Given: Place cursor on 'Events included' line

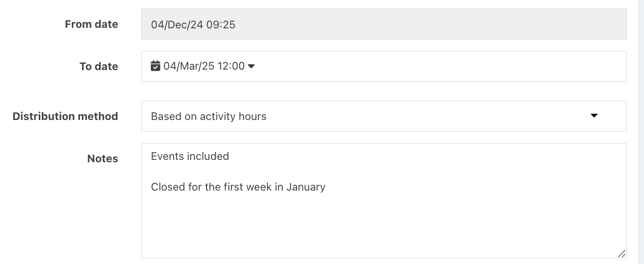Looking at the screenshot, I should tap(190, 156).
